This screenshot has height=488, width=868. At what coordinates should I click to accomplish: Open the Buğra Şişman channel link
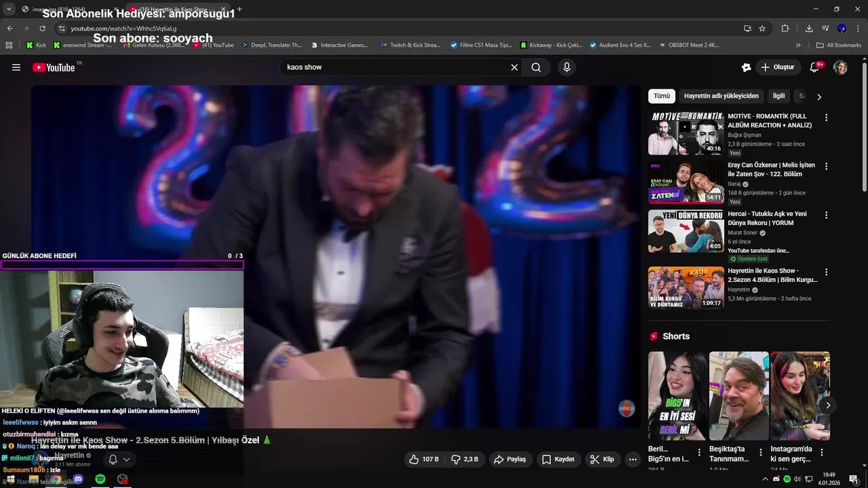tap(745, 135)
